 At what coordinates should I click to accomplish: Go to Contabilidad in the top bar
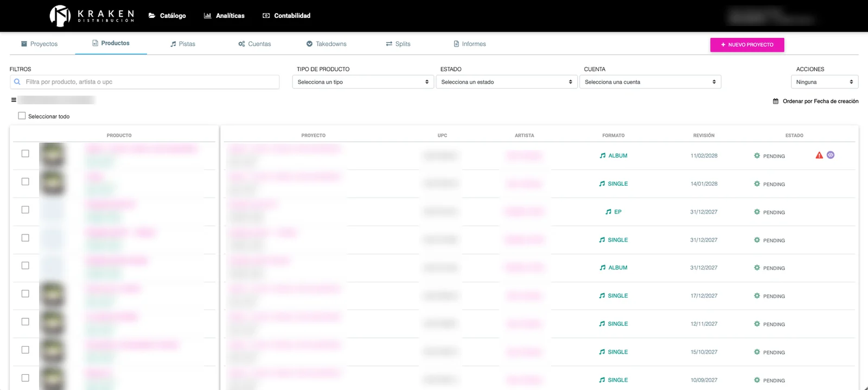(x=286, y=16)
